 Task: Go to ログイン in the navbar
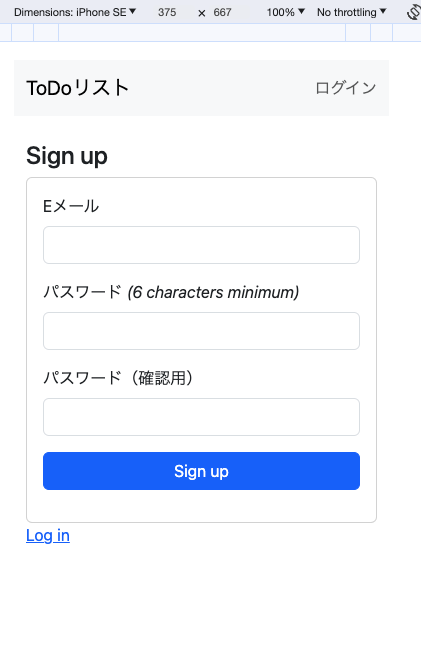point(346,88)
